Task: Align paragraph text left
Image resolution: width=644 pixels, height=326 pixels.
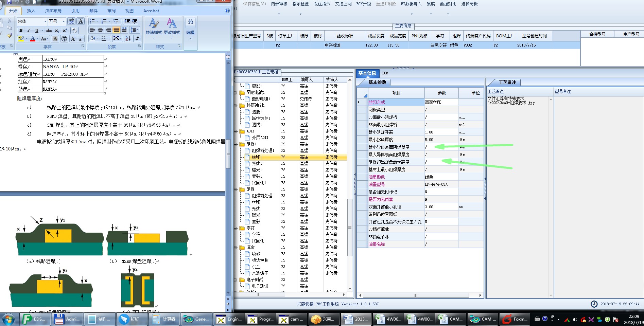Action: (x=92, y=30)
